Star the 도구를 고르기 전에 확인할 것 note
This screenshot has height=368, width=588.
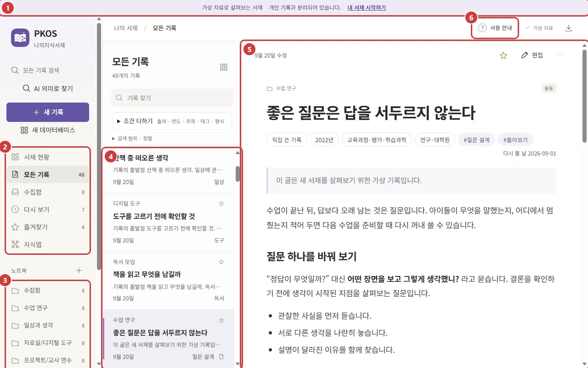pyautogui.click(x=221, y=203)
